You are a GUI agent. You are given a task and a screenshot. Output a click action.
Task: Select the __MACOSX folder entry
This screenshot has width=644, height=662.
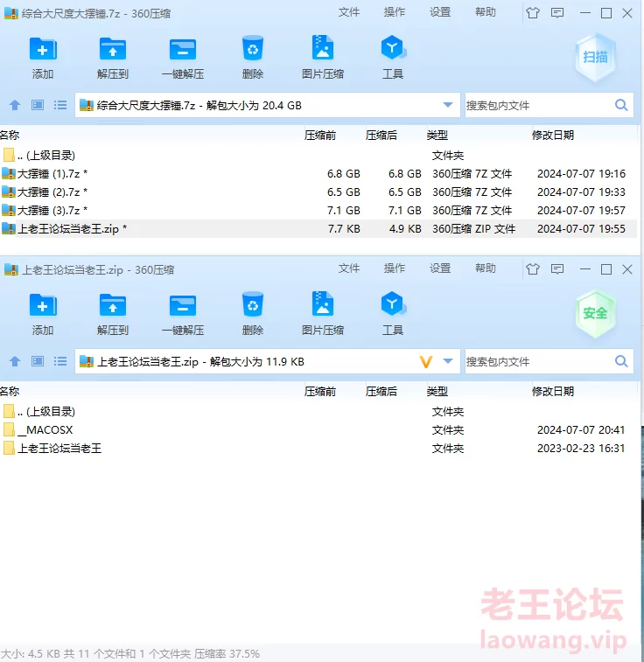point(45,430)
